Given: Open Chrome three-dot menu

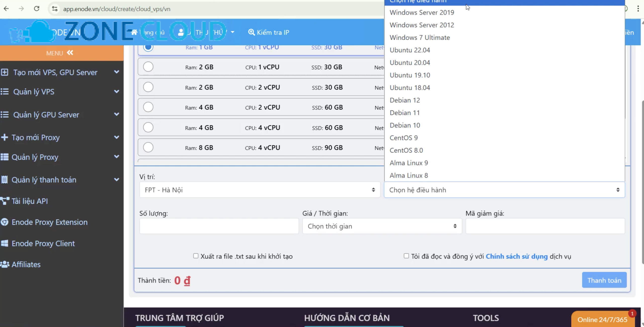Looking at the screenshot, I should click(638, 9).
